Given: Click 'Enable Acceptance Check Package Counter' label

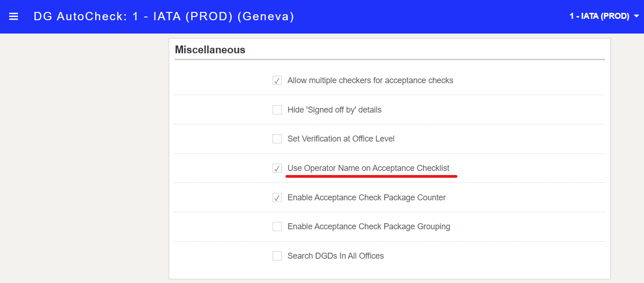Looking at the screenshot, I should point(367,198).
